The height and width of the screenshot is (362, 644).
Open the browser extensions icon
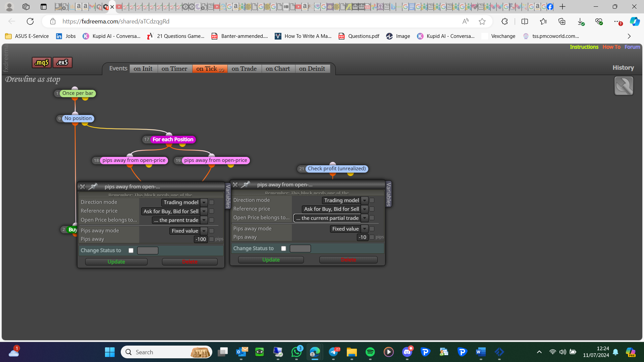(x=504, y=21)
